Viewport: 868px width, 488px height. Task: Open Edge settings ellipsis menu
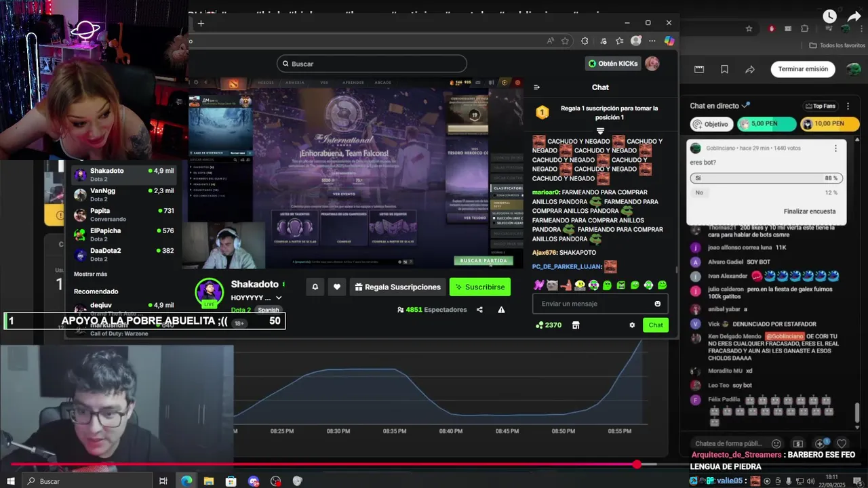click(x=652, y=41)
